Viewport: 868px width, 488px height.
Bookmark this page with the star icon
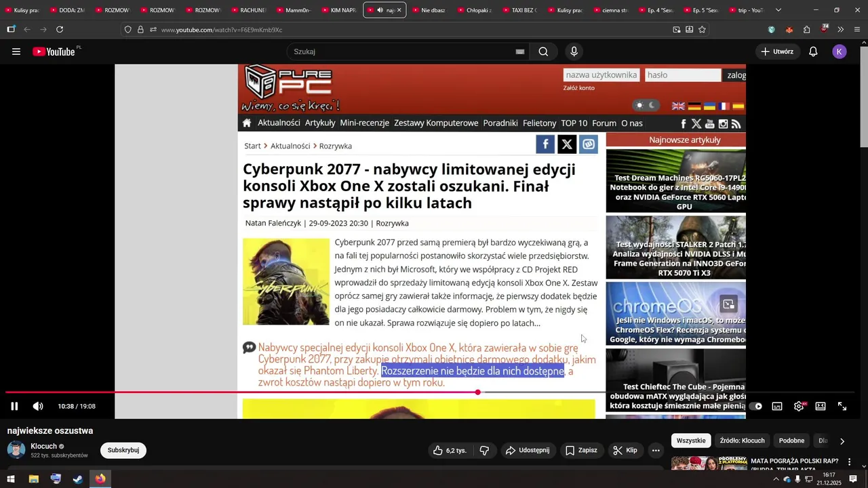click(x=702, y=29)
